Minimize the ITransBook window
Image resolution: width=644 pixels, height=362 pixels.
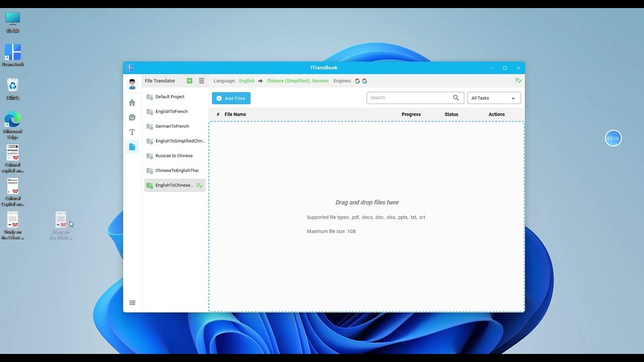coord(492,68)
